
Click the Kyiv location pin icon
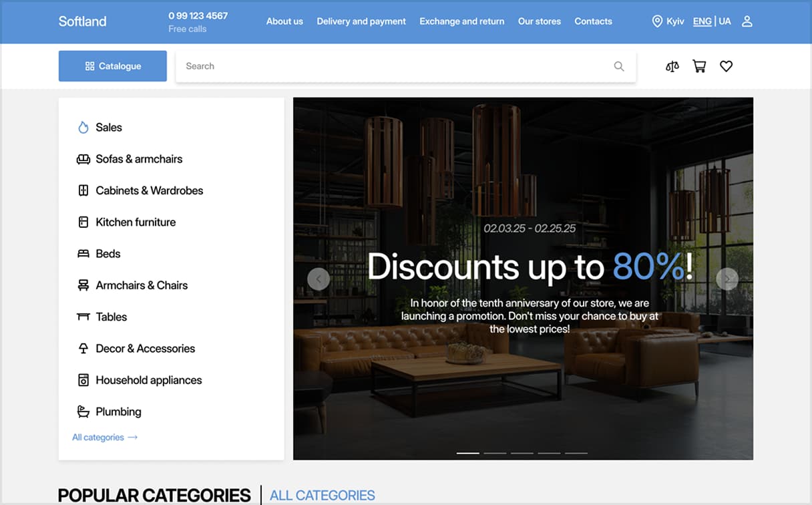point(657,21)
